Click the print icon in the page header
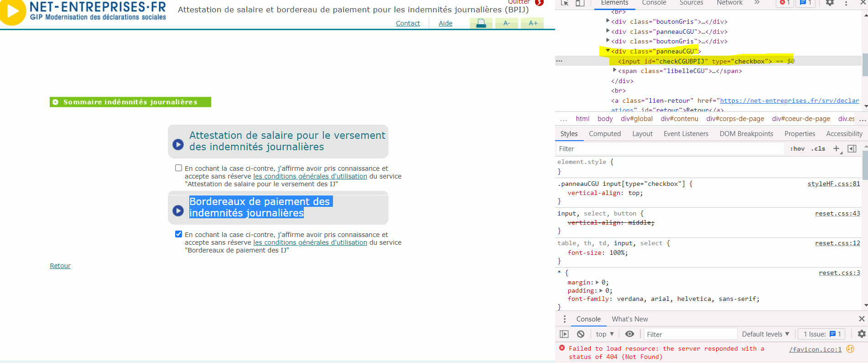Image resolution: width=868 pixels, height=363 pixels. [x=481, y=23]
